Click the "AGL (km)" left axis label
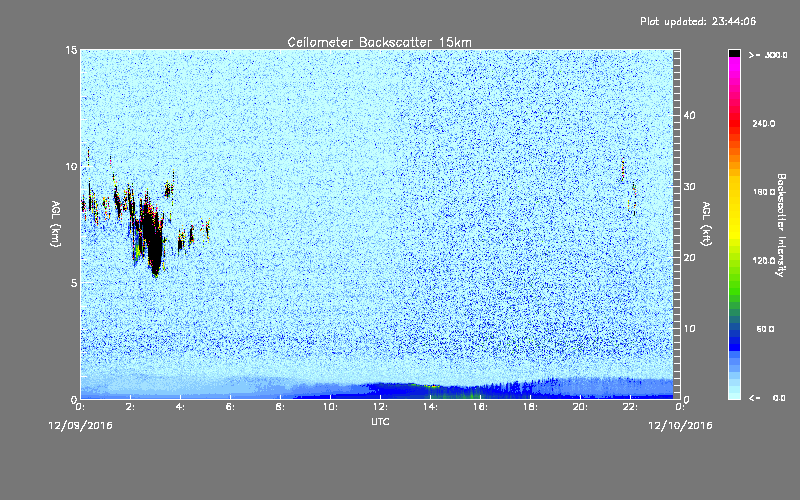 (56, 223)
